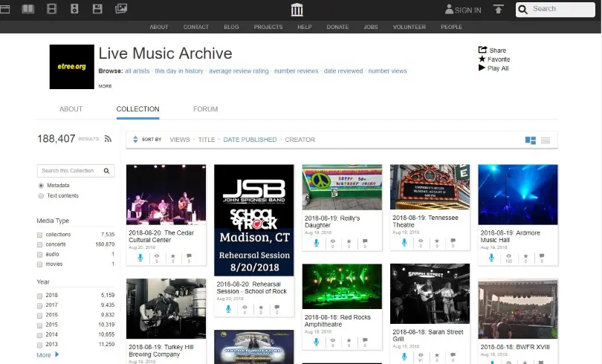
Task: Click the etree.org collection logo
Action: (72, 67)
